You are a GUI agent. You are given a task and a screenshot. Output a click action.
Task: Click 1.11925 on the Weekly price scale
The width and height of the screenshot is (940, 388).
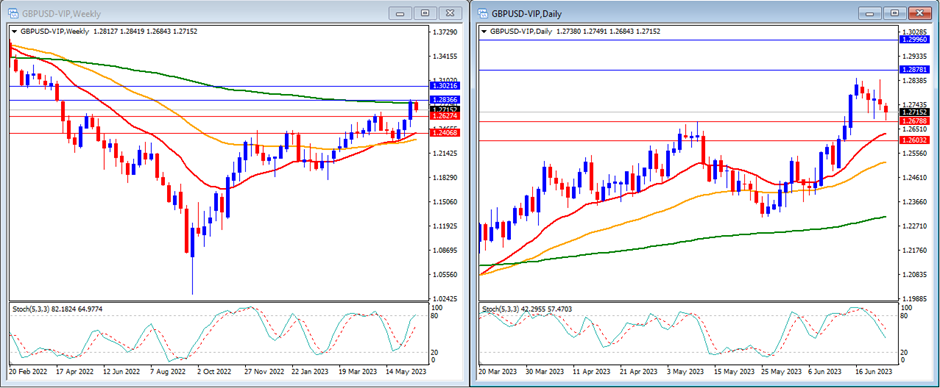445,226
